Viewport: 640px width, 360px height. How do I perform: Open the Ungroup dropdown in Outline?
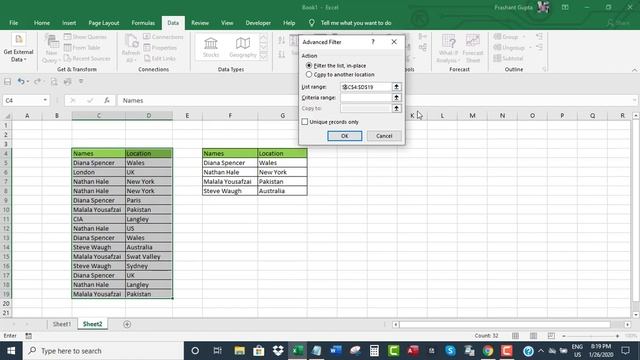click(x=530, y=47)
